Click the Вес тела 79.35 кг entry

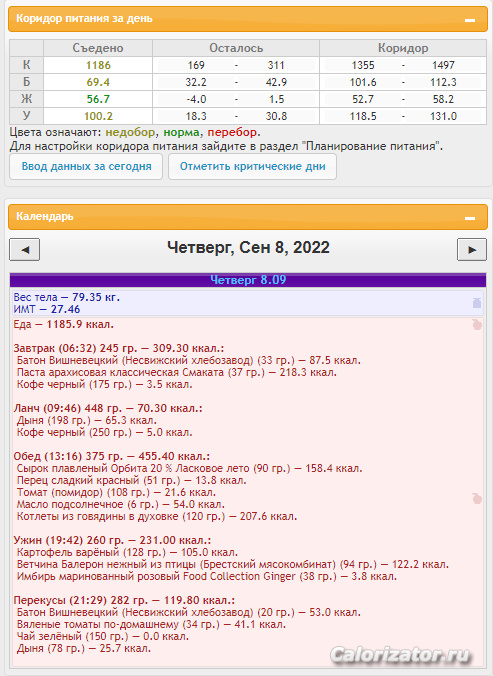point(66,297)
